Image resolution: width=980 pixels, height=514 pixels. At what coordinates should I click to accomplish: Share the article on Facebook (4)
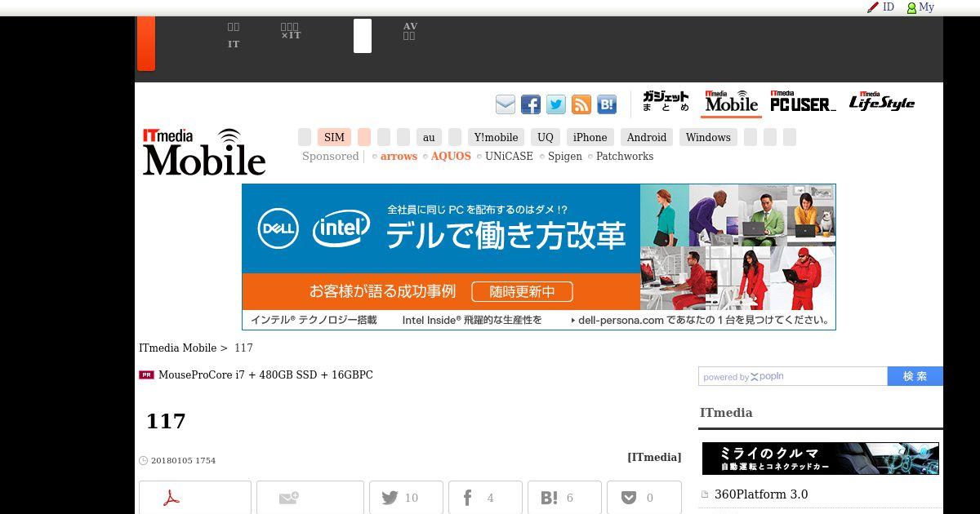click(x=485, y=498)
